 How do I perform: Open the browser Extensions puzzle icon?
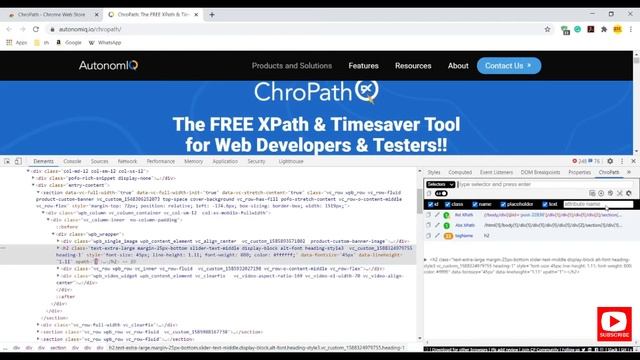tap(604, 29)
